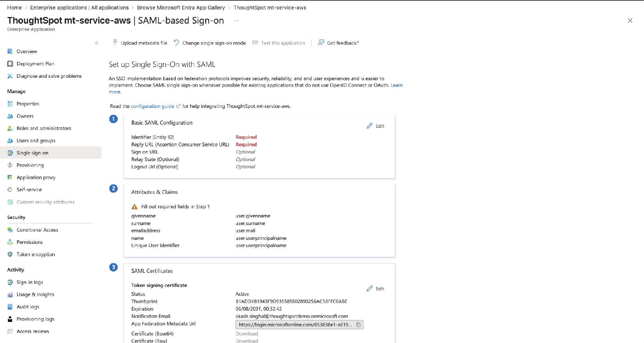Screen dimensions: 644x343
Task: Click the Access reviews checklist icon
Action: pos(10,331)
